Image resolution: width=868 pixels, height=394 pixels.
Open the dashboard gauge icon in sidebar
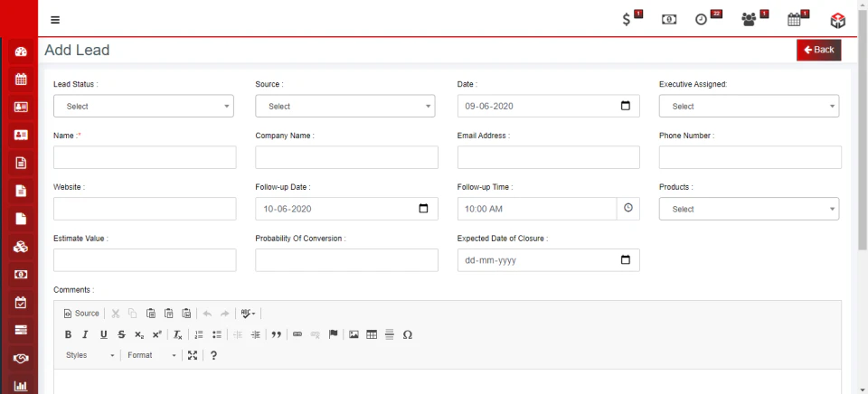[x=21, y=52]
